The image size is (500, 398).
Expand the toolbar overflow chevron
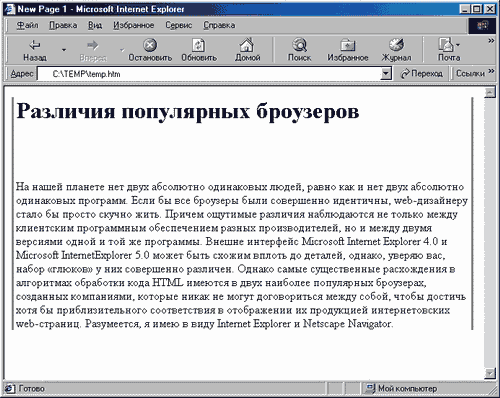pos(491,41)
